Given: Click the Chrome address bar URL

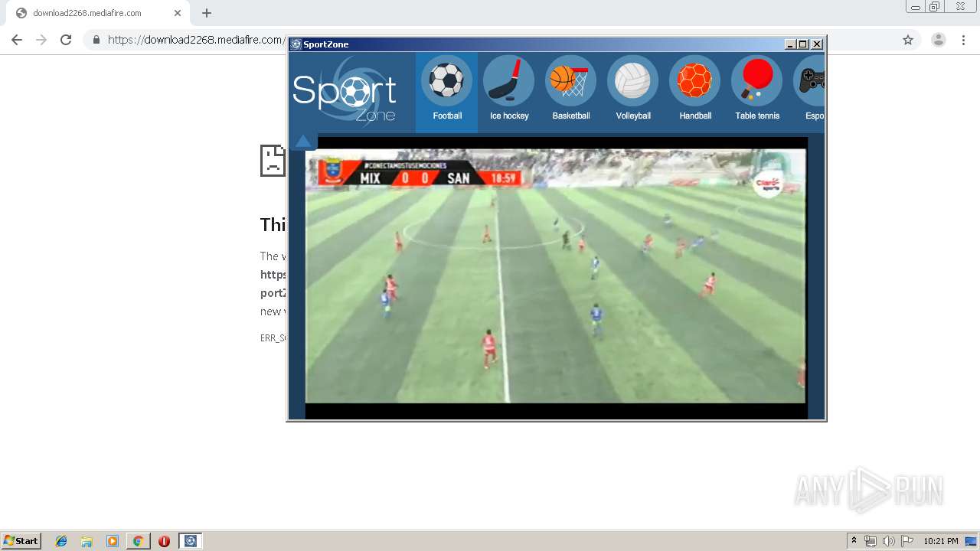Looking at the screenshot, I should point(196,40).
